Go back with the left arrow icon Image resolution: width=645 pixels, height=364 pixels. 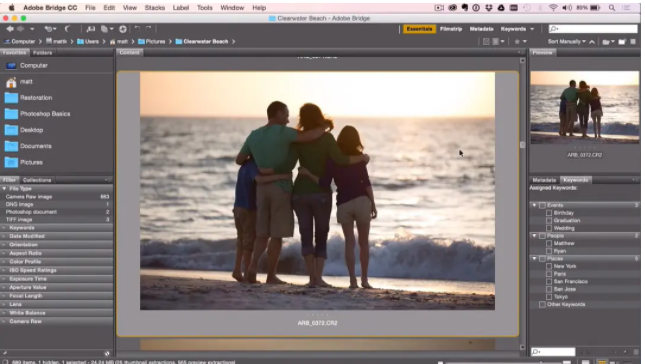9,29
